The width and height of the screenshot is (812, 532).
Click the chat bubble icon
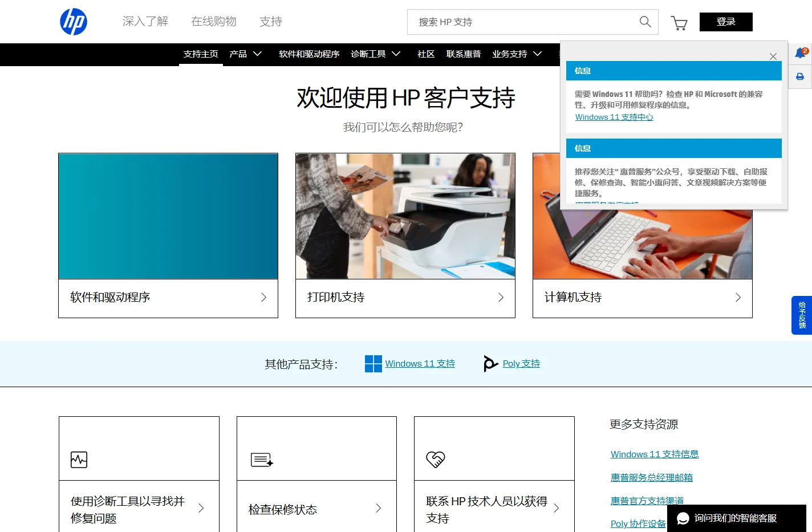pyautogui.click(x=683, y=518)
